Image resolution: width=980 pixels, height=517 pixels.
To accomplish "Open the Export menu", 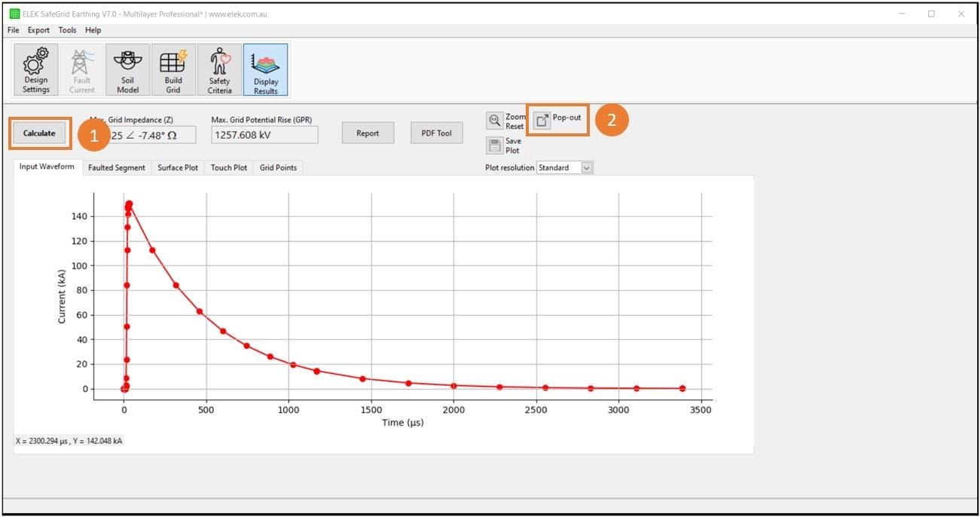I will coord(38,30).
